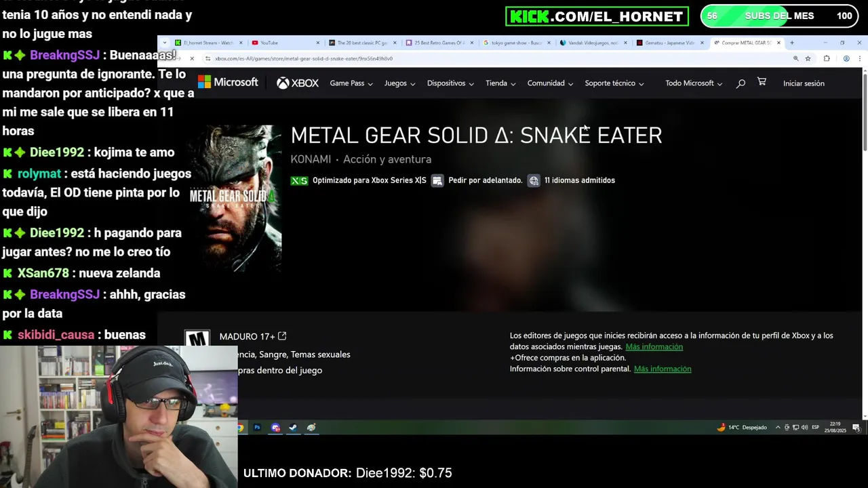Viewport: 868px width, 488px height.
Task: Expand the Tienda menu
Action: pos(500,83)
